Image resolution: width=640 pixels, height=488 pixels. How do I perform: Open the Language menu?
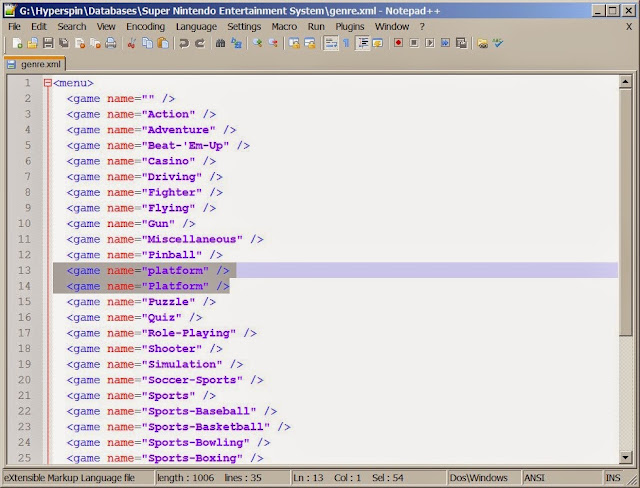pos(196,27)
